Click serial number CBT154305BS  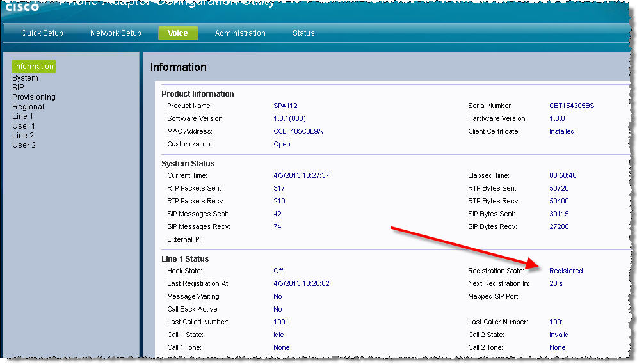click(572, 106)
